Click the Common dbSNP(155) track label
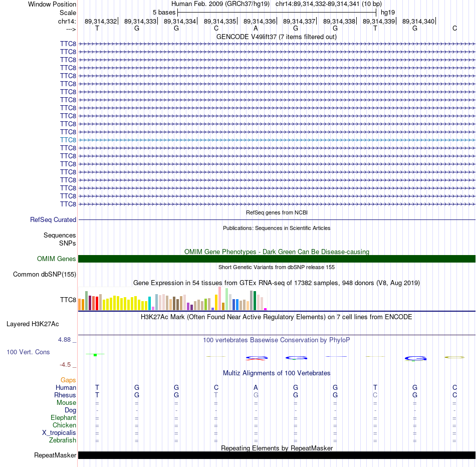476x467 pixels. tap(45, 274)
